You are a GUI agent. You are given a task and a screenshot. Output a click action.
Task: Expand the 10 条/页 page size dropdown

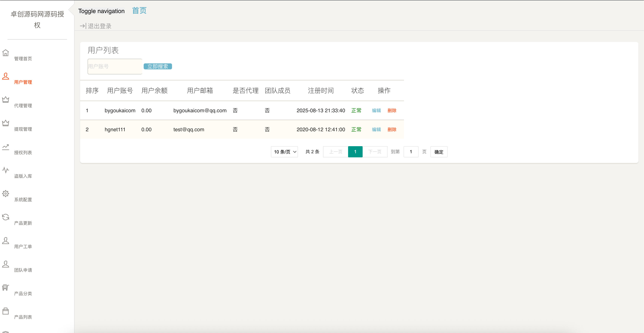coord(284,152)
